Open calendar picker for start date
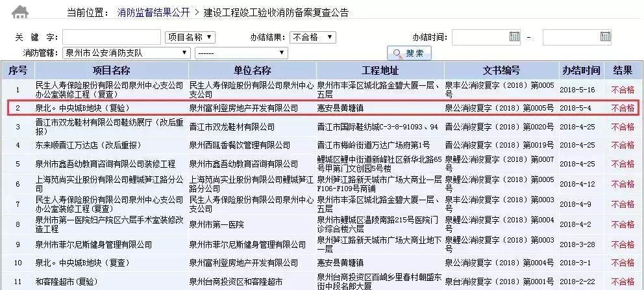 514,36
